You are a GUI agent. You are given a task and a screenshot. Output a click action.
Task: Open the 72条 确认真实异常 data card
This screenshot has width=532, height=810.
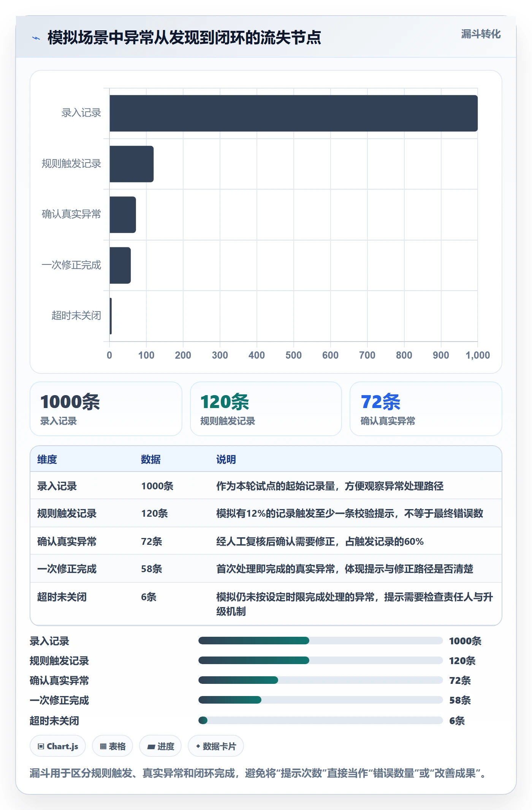pos(426,409)
